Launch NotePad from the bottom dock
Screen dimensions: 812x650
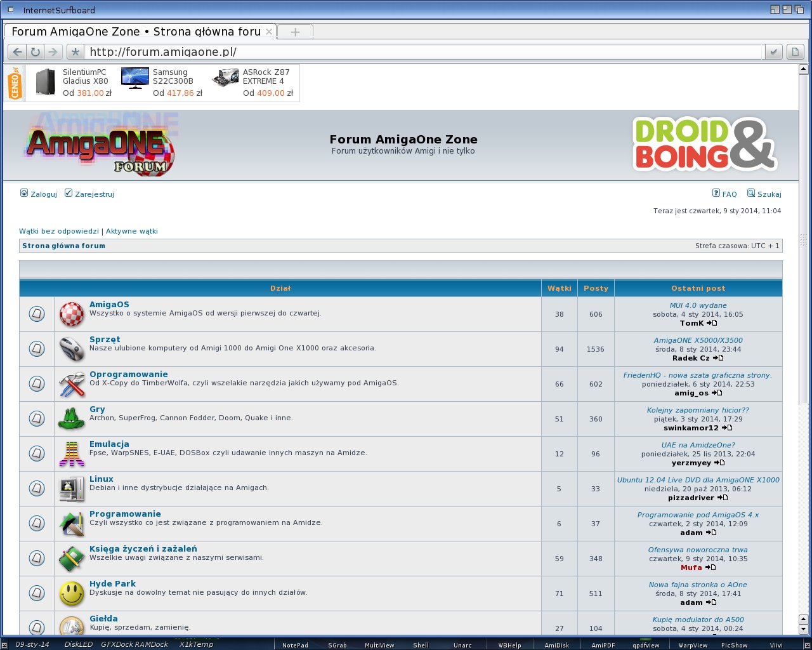coord(295,645)
